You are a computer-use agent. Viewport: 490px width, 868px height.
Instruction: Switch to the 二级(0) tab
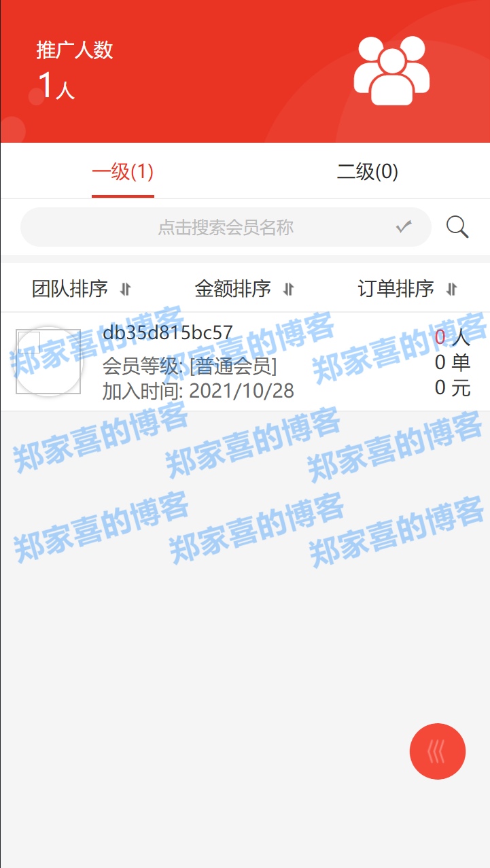click(x=368, y=172)
